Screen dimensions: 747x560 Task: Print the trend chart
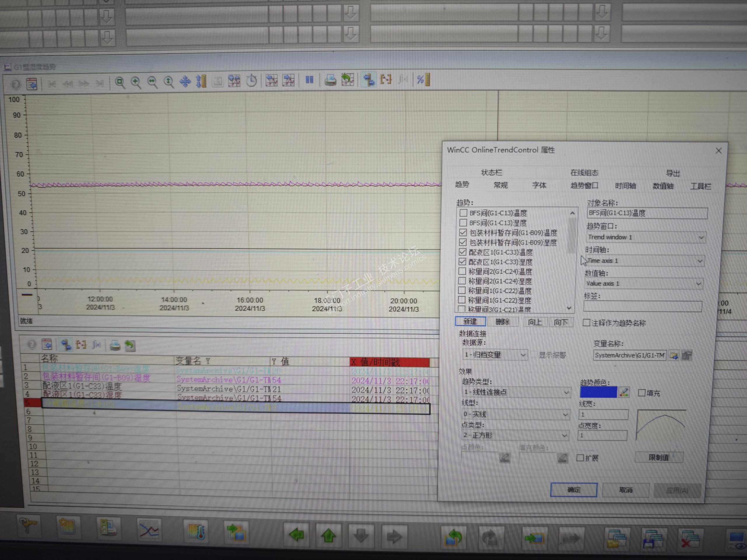330,80
